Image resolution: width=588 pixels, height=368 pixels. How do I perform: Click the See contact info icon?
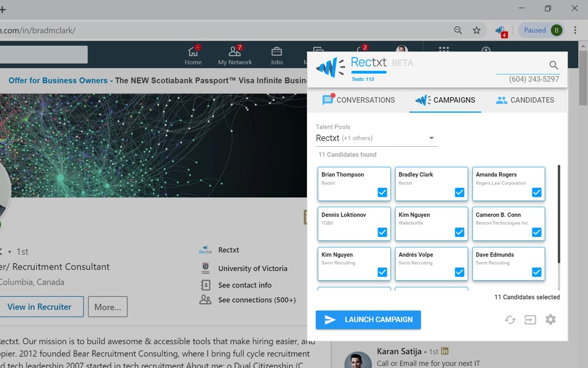point(205,285)
